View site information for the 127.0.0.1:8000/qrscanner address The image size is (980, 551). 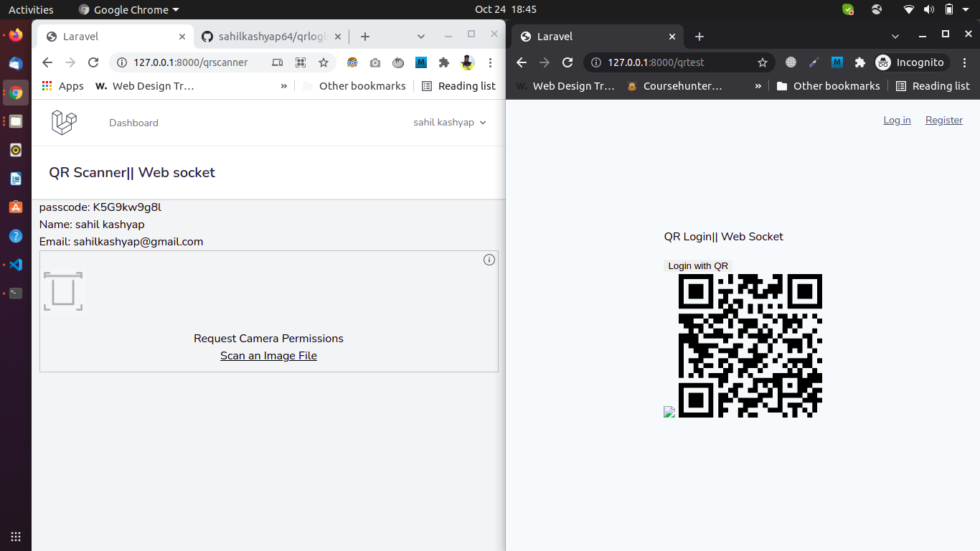coord(122,62)
